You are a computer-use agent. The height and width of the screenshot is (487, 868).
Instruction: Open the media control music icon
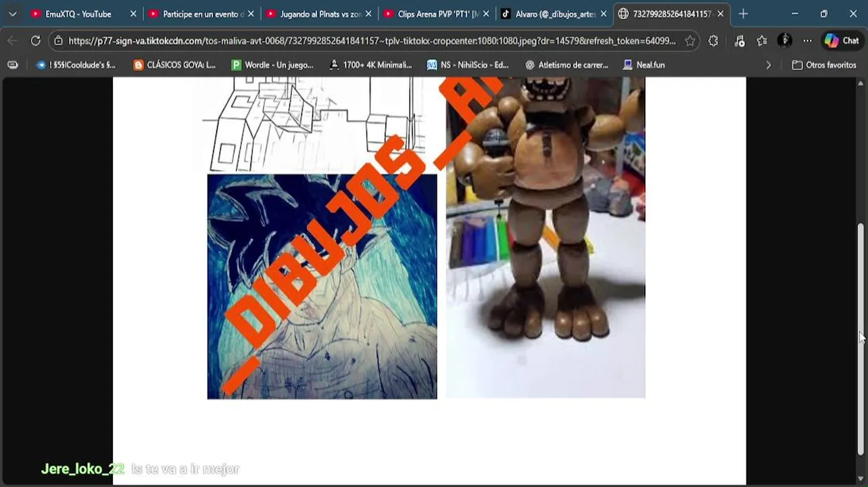739,41
